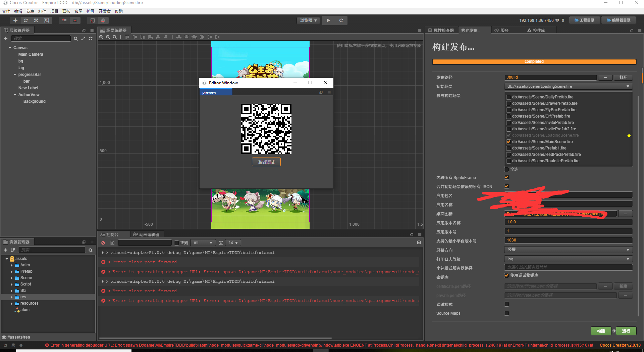Screen dimensions: 644x352
Task: Toggle the 正则 regex filter checkbox
Action: coord(177,243)
